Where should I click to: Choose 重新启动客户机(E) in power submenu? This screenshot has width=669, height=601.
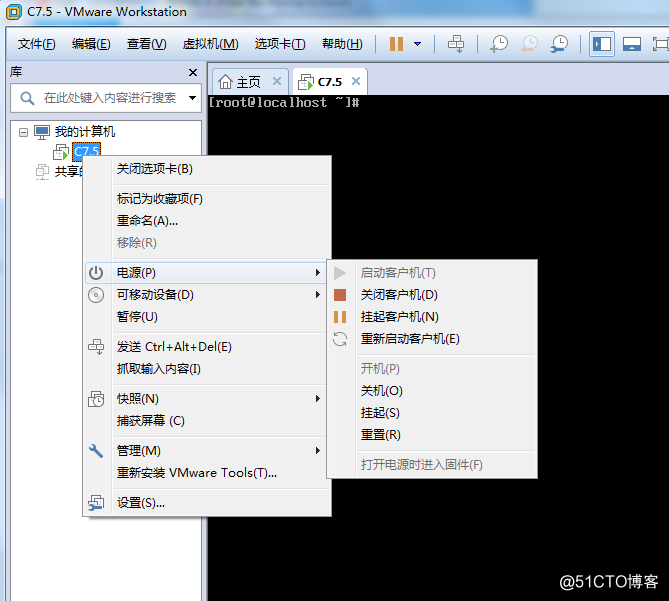pos(432,339)
